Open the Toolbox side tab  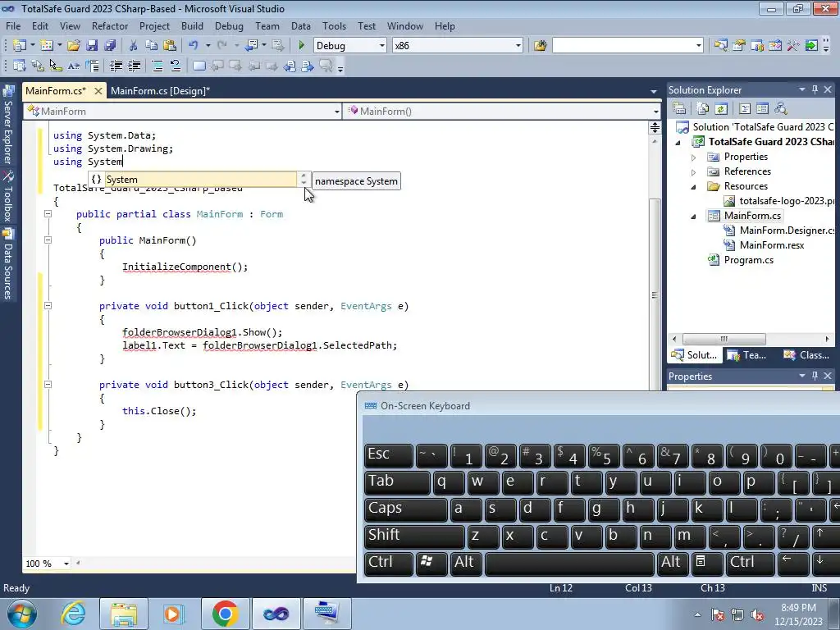tap(7, 197)
